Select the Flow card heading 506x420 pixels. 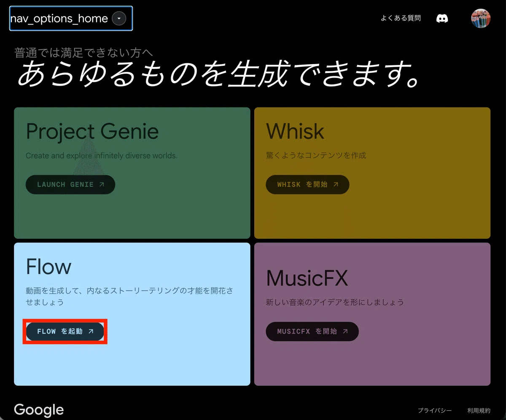tap(48, 267)
